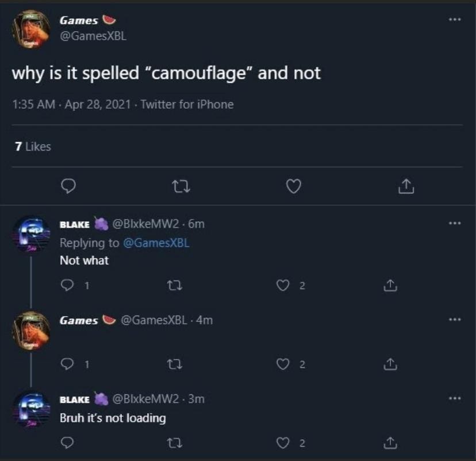Share the "Not what" reply

point(390,285)
